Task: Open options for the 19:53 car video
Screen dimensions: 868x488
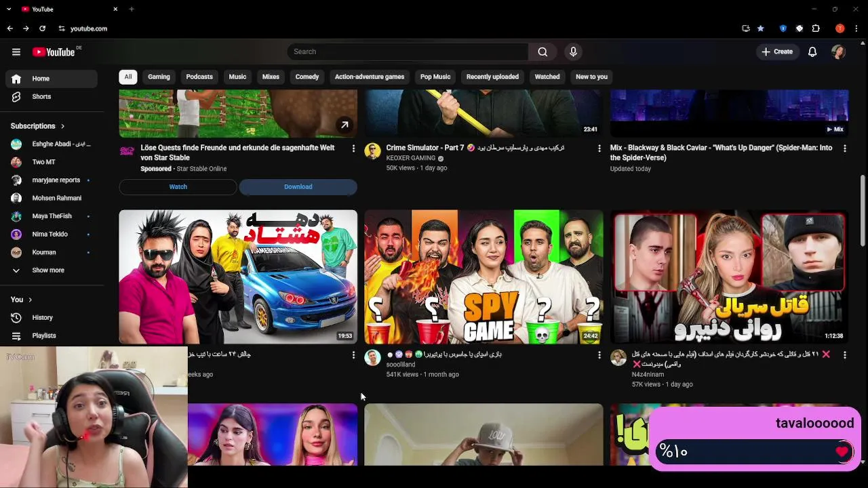Action: [353, 355]
